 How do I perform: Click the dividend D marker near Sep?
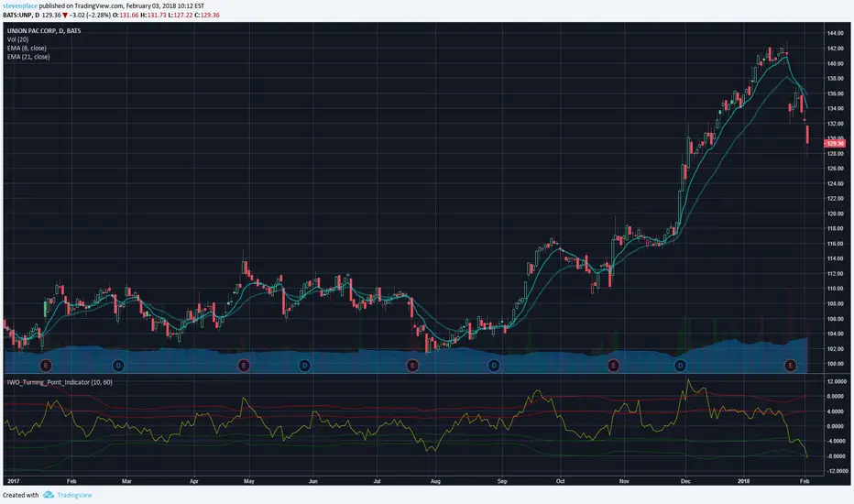(x=494, y=366)
